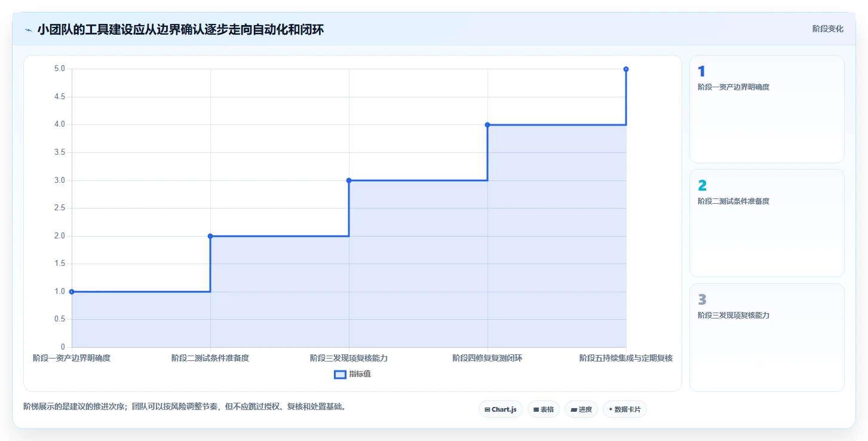868x441 pixels.
Task: Toggle the 指标值 legend item
Action: click(x=352, y=374)
